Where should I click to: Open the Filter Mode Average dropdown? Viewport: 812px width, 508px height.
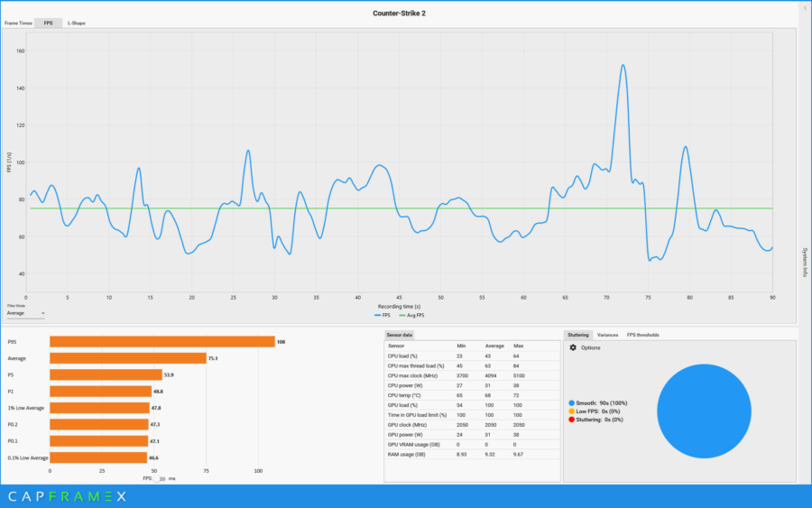click(x=25, y=313)
